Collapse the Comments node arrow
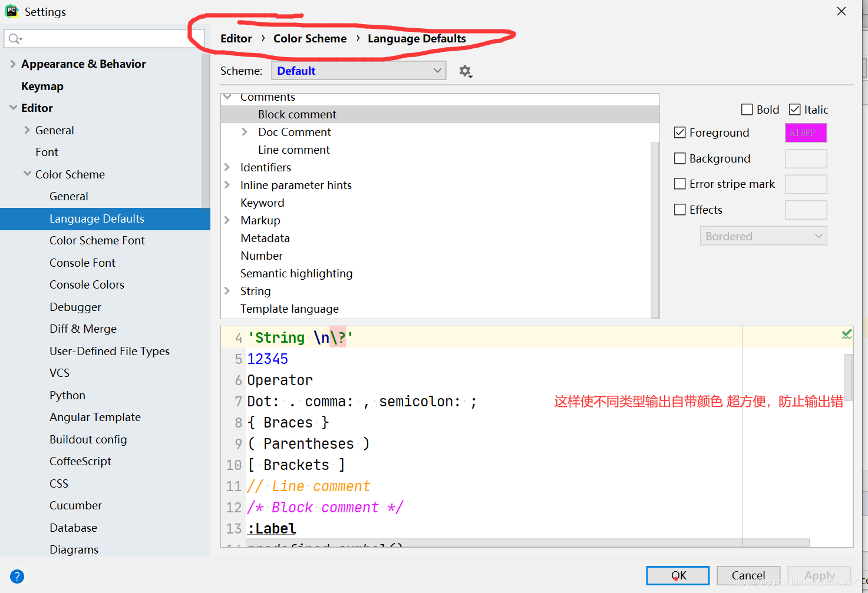 point(227,97)
